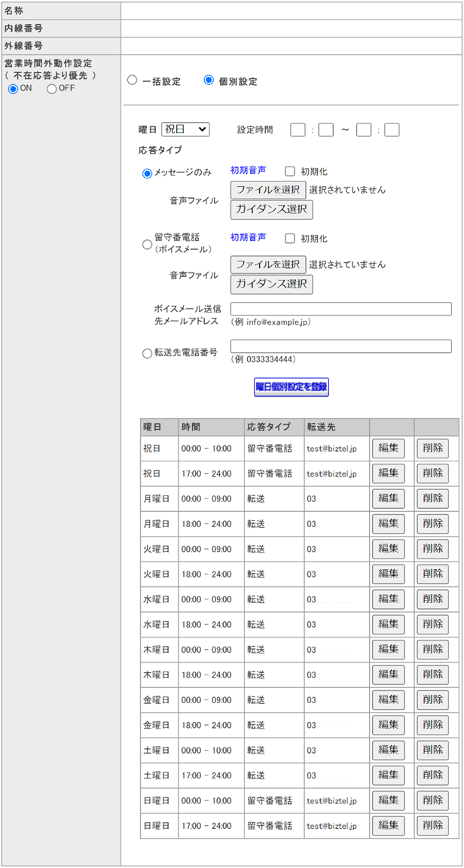Select 留守番電話 (ボイスメール) response type

point(147,243)
